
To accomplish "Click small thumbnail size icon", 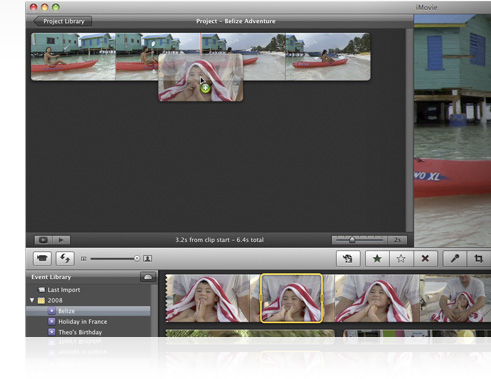I will (84, 259).
